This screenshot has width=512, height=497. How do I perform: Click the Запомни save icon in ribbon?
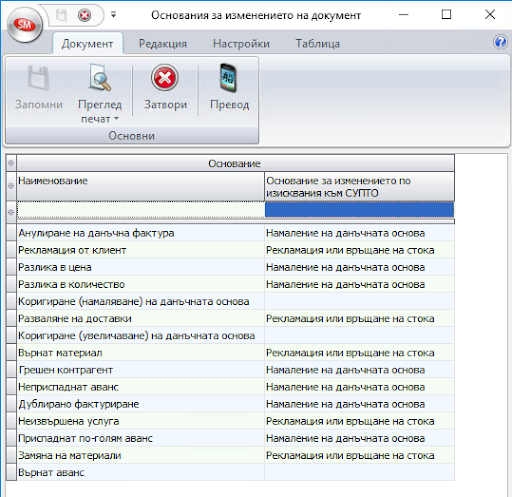38,78
